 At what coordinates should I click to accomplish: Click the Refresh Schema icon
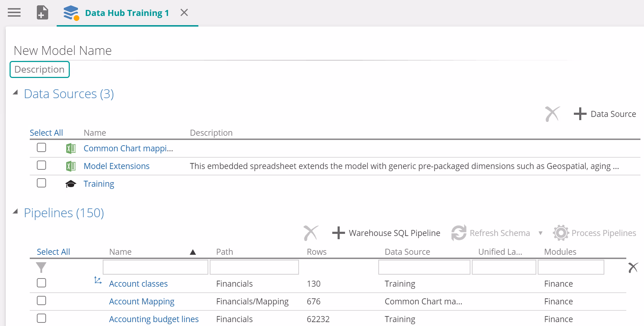(x=459, y=233)
